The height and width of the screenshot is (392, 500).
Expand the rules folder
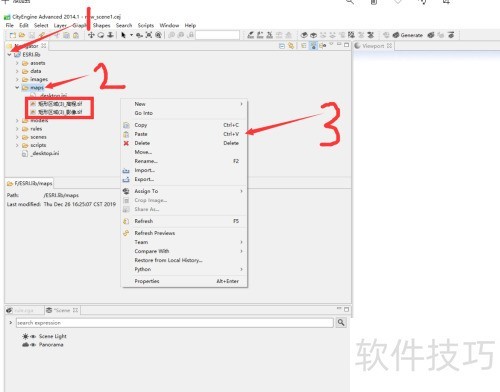[17, 129]
